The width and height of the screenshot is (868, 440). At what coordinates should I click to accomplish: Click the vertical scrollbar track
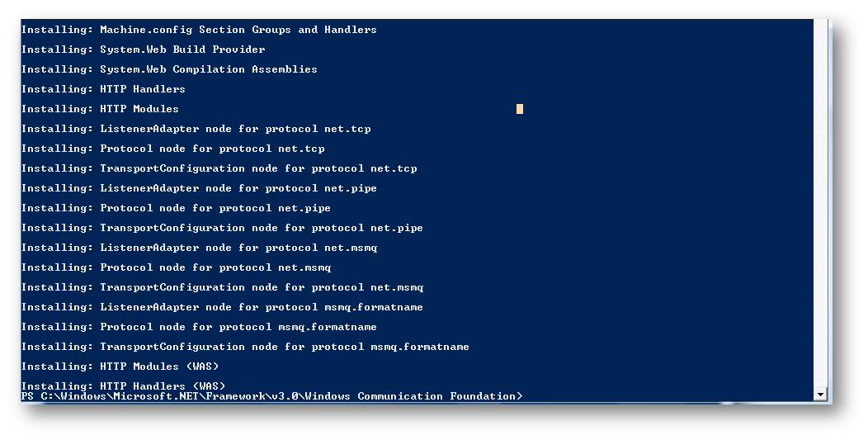820,203
